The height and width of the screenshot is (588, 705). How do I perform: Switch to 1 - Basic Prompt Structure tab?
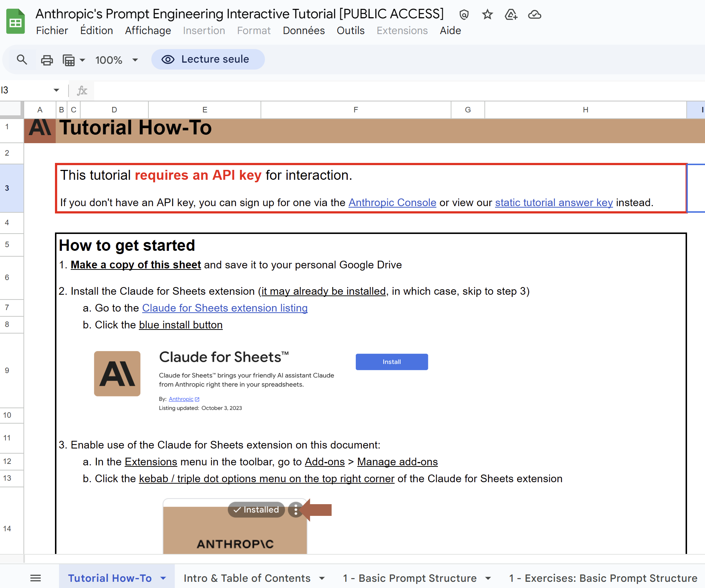(410, 578)
